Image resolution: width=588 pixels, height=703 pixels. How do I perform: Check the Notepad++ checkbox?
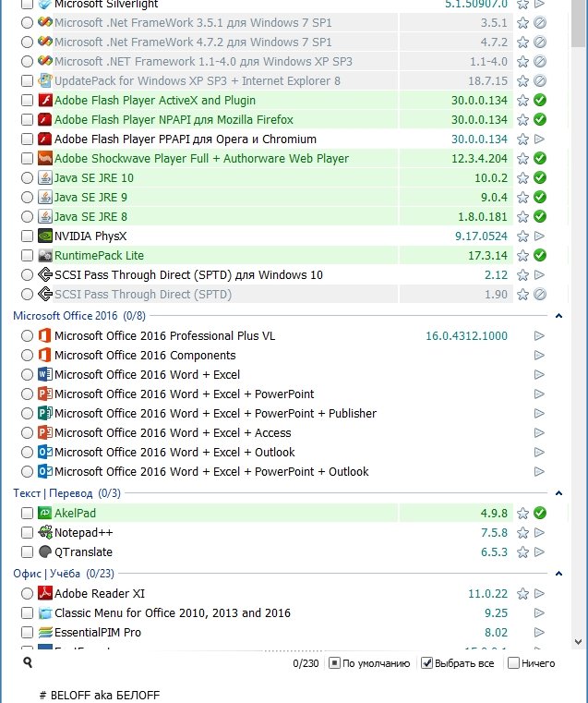[28, 533]
